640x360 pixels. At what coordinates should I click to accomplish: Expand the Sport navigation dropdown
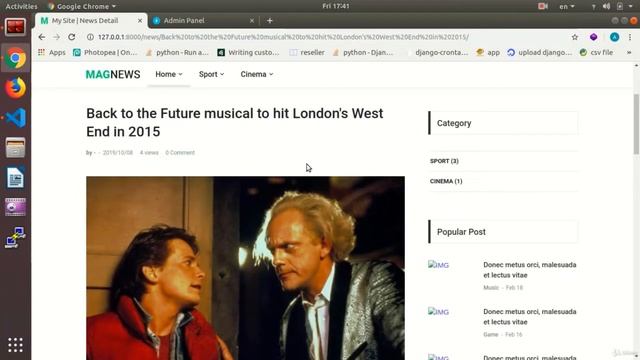point(211,74)
